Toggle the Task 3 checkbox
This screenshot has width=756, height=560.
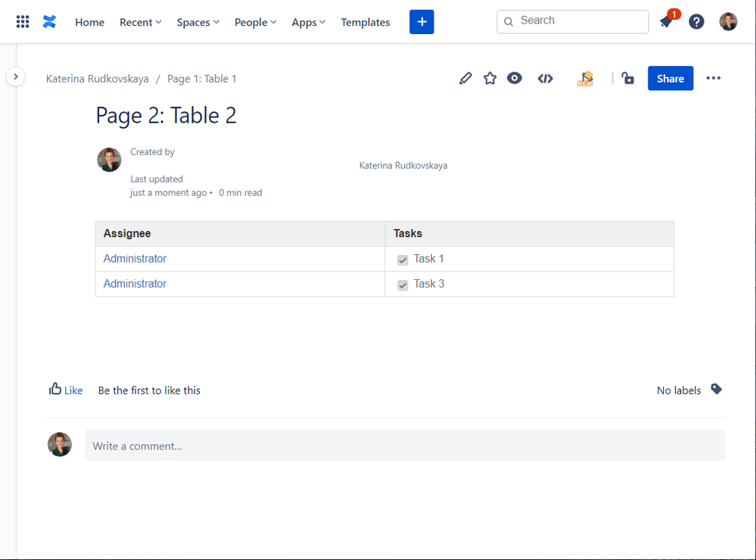pos(403,285)
